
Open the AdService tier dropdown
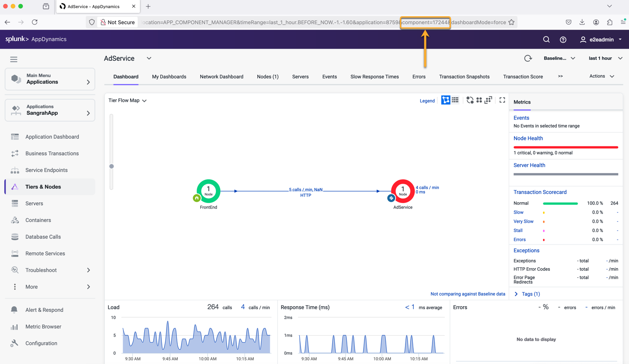point(149,58)
